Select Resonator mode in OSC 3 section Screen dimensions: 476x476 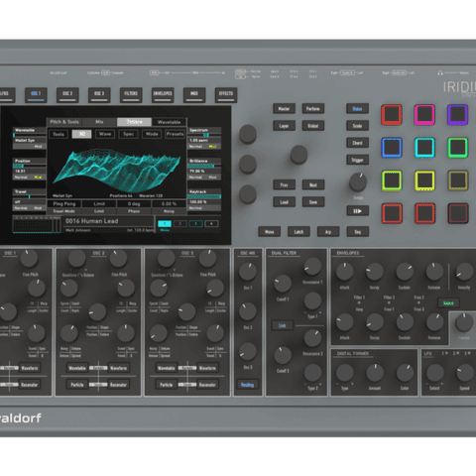click(207, 385)
